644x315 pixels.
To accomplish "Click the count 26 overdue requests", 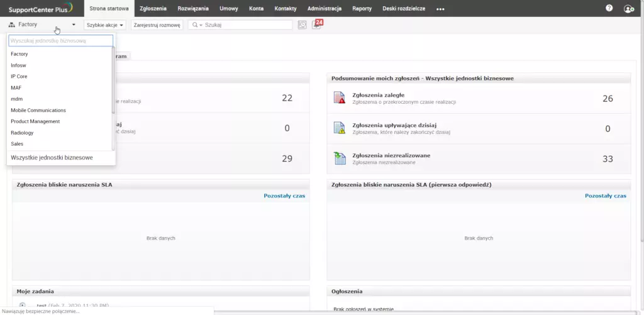I will tap(608, 99).
